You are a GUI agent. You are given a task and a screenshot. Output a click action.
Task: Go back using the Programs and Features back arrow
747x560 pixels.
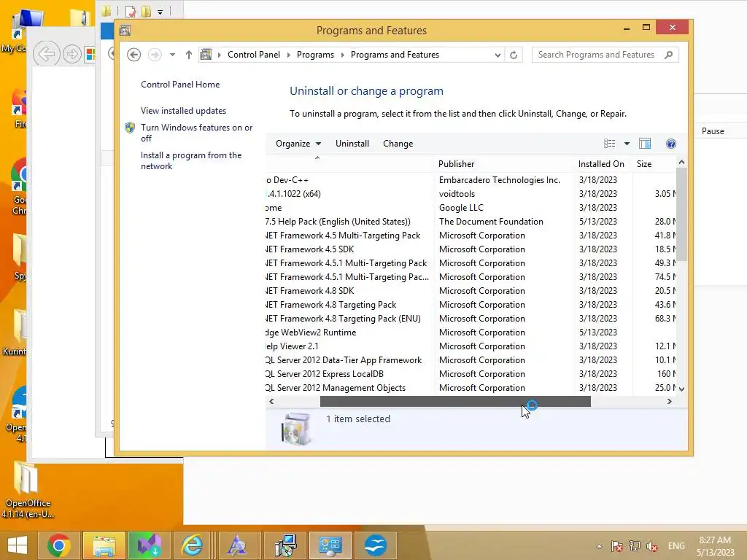134,55
